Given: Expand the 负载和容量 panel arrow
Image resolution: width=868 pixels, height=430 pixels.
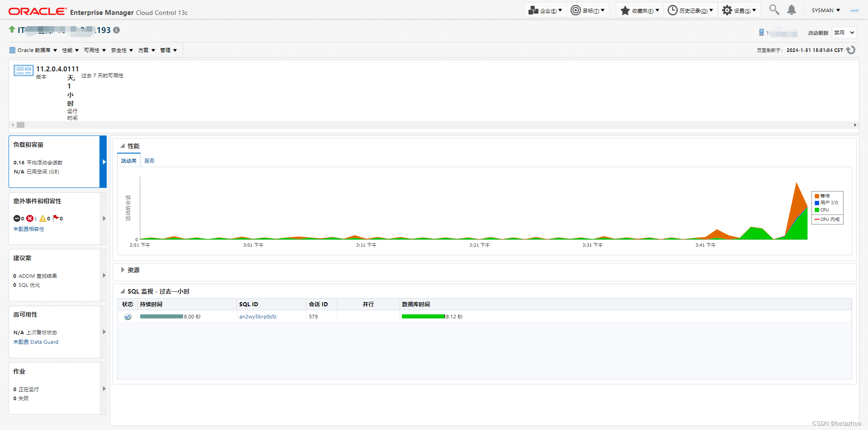Looking at the screenshot, I should point(104,162).
